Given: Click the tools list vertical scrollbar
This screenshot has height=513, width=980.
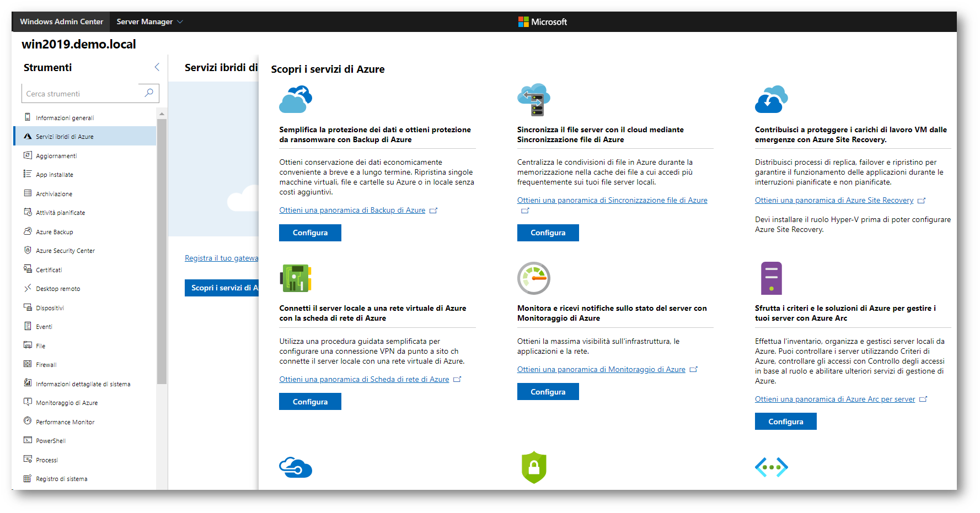Looking at the screenshot, I should click(x=162, y=251).
